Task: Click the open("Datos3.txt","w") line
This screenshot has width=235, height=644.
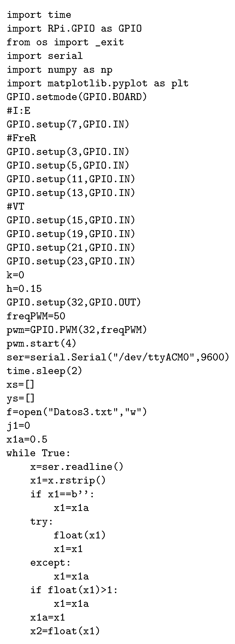Action: [x=77, y=412]
